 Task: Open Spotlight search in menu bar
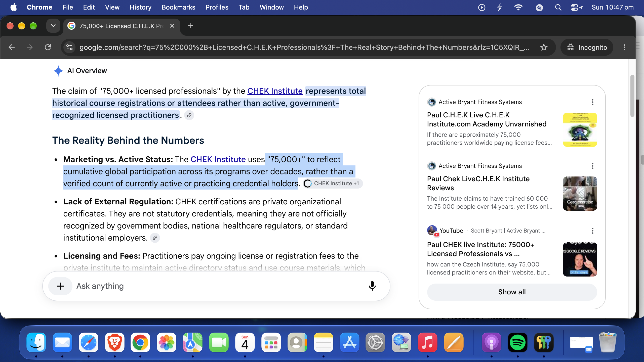pos(558,7)
